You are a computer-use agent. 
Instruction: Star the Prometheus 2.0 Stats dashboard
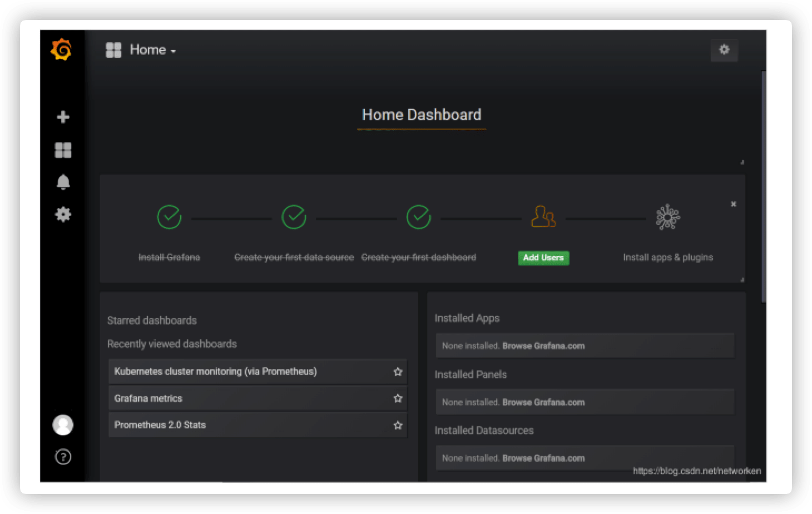coord(398,425)
